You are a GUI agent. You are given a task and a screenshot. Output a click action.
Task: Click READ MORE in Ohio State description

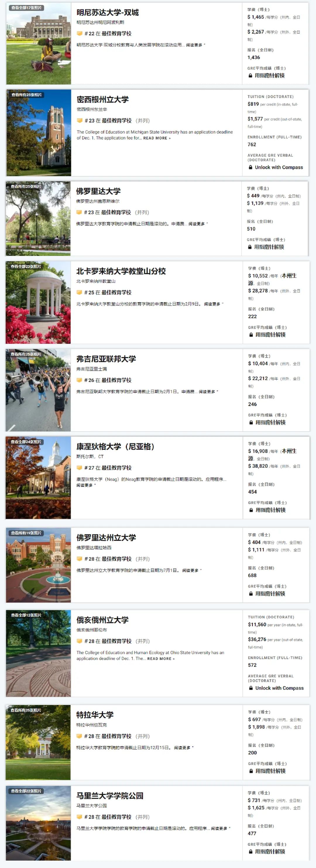pyautogui.click(x=161, y=658)
